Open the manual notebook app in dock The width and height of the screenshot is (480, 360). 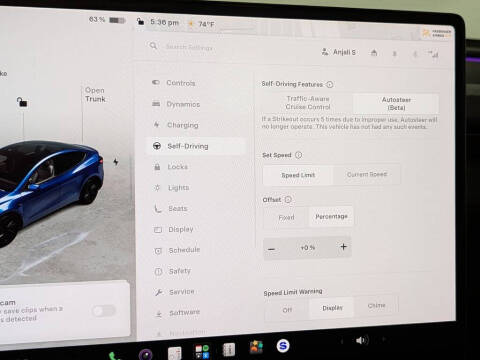(229, 350)
